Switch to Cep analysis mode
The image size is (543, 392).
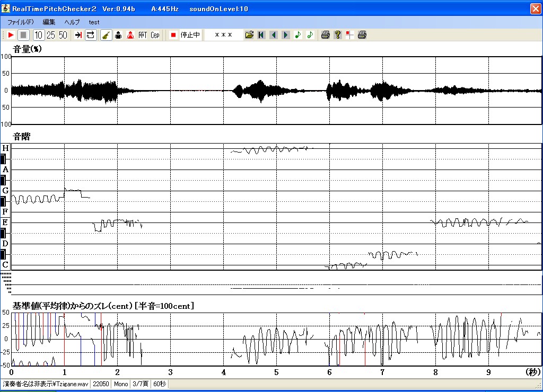coord(155,35)
